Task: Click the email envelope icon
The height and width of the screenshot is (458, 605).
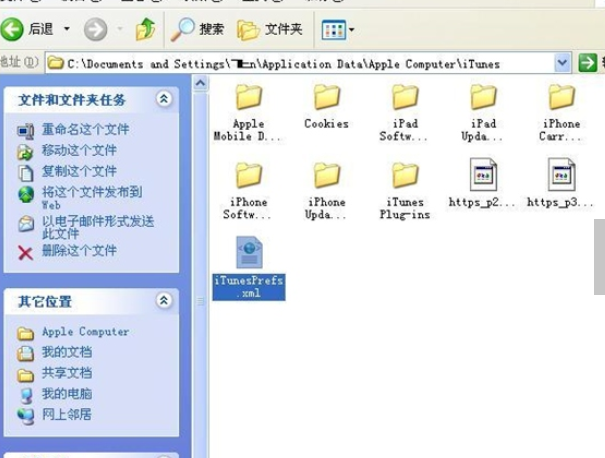Action: 26,224
